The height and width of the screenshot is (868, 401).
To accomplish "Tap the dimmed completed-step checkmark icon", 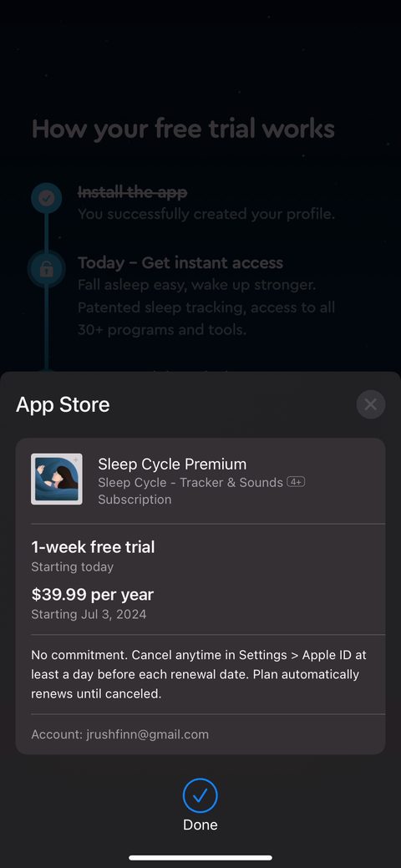I will (x=47, y=198).
